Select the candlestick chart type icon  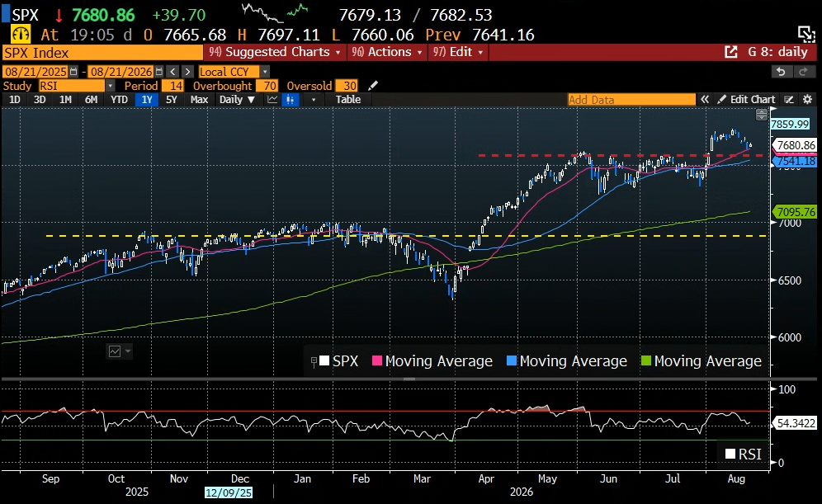(290, 100)
